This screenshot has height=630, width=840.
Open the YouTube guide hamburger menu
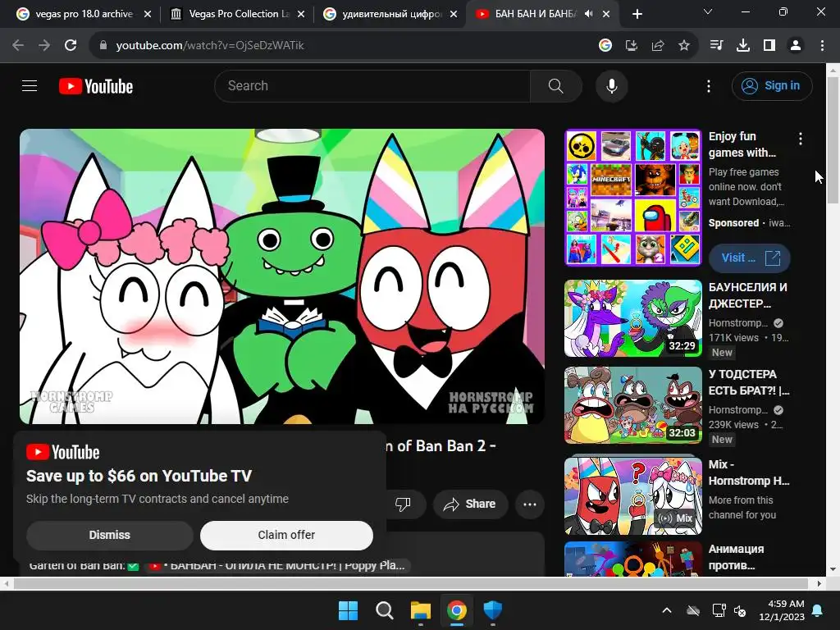[30, 85]
